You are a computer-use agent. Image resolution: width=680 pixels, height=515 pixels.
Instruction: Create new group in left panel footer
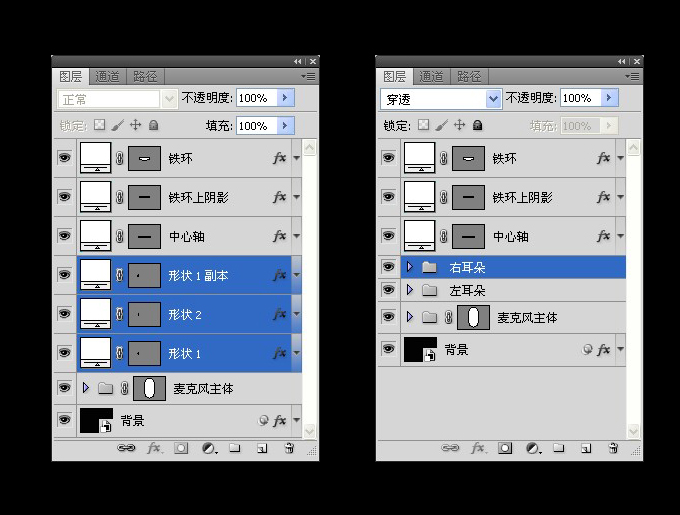(x=235, y=448)
